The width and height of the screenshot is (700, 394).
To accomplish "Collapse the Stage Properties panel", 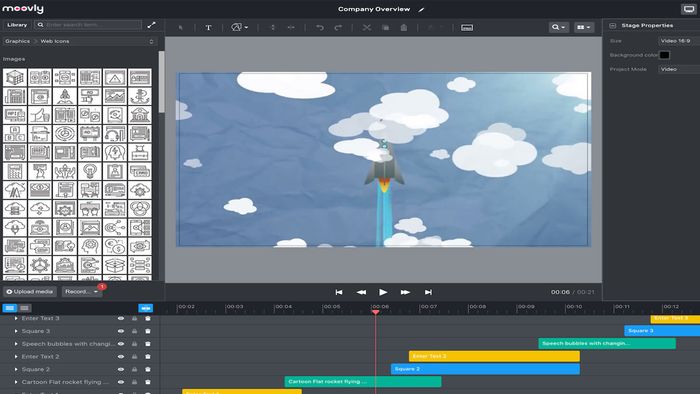I will (x=612, y=25).
